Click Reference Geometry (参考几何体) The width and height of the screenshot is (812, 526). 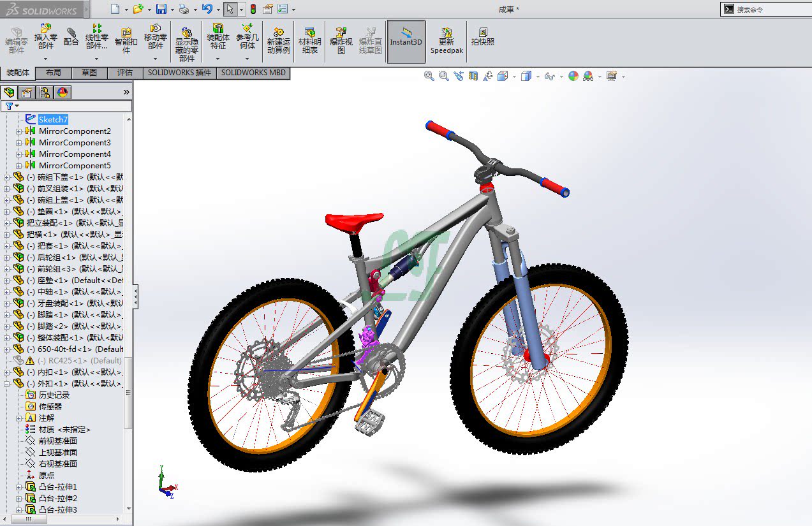(247, 36)
